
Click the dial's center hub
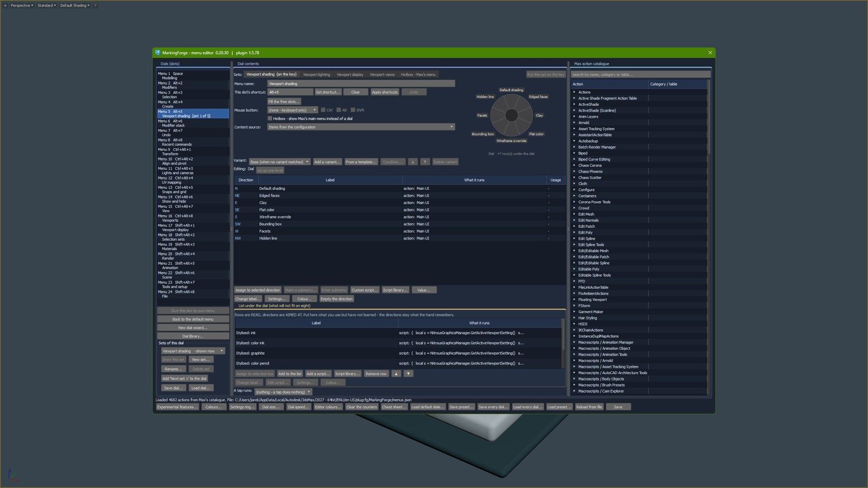[x=511, y=115]
